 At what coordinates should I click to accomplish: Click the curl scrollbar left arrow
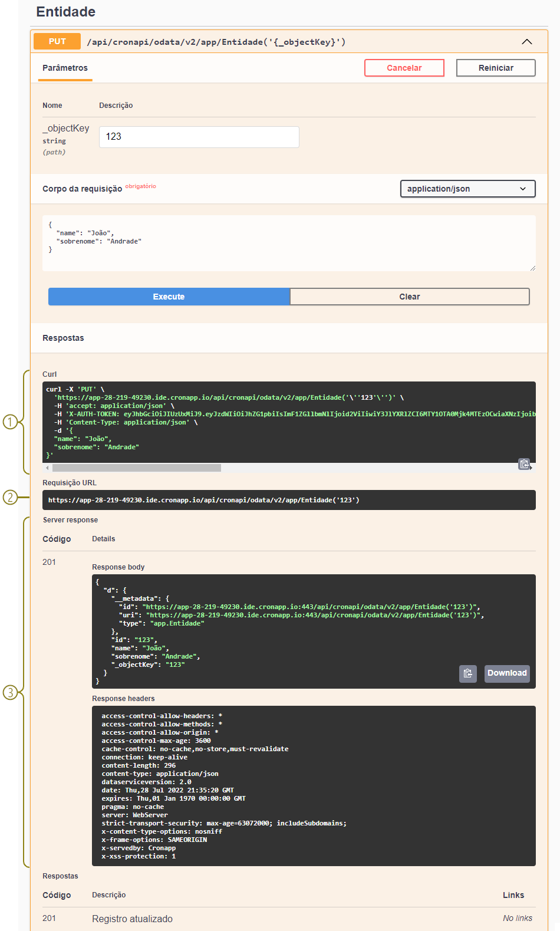pos(47,468)
